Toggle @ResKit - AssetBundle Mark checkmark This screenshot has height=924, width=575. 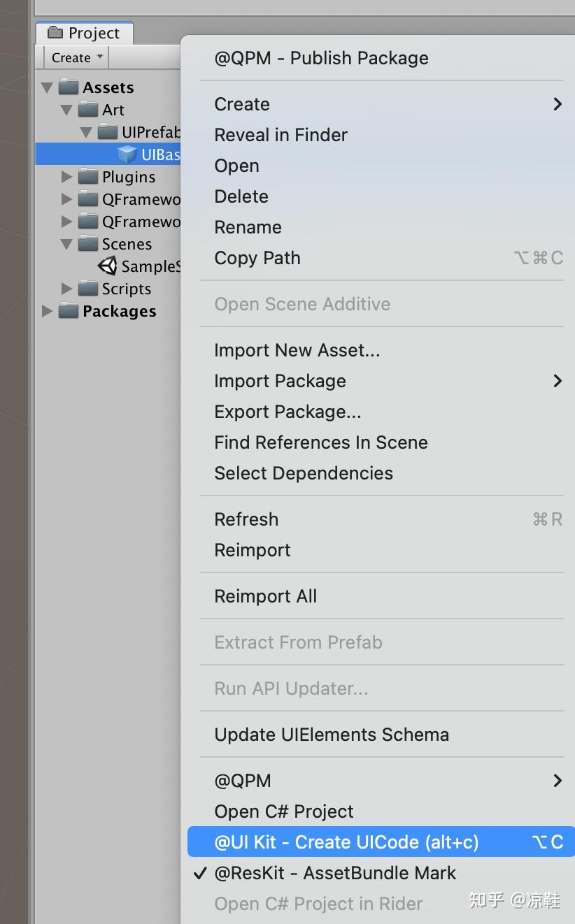coord(199,872)
